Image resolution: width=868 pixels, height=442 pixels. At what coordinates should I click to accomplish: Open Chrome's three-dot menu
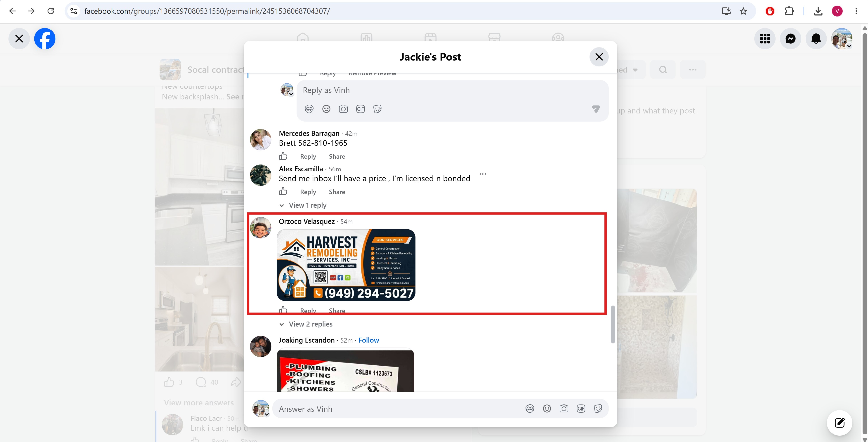856,11
